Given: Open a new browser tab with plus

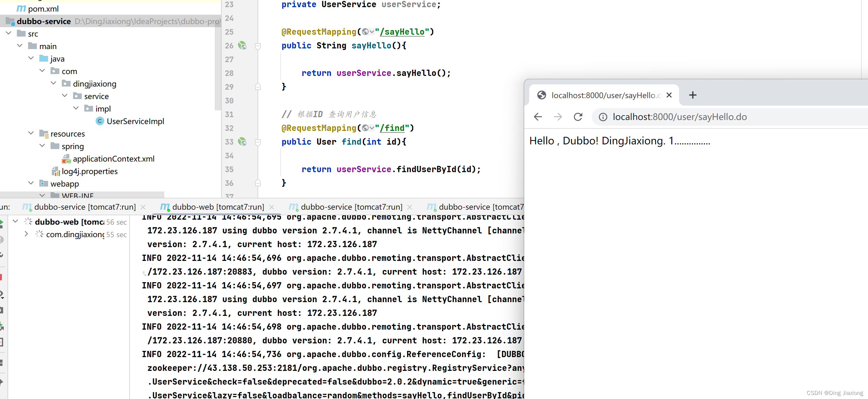Looking at the screenshot, I should (x=693, y=95).
